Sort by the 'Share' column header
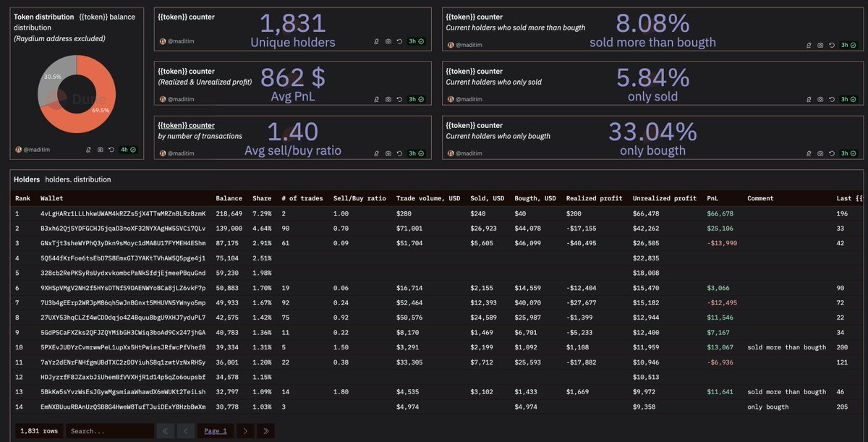This screenshot has height=442, width=868. click(x=262, y=198)
